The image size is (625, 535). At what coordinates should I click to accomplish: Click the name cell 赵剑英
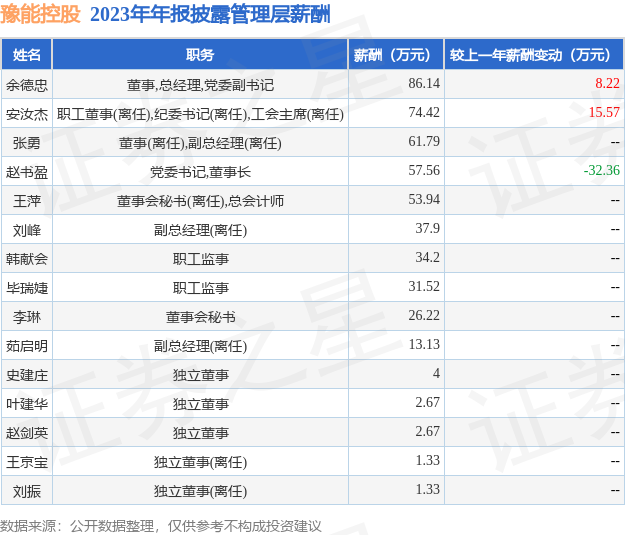tap(27, 433)
